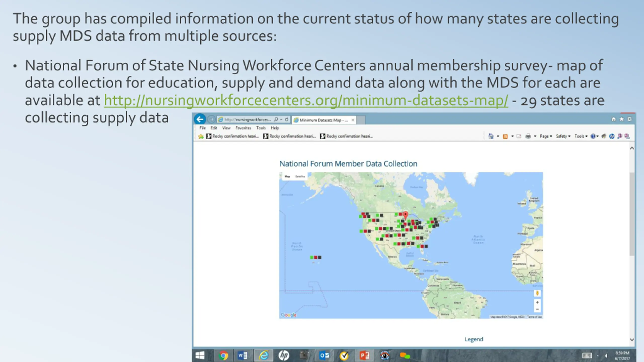
Task: Show hidden tray icons arrow
Action: pyautogui.click(x=598, y=356)
